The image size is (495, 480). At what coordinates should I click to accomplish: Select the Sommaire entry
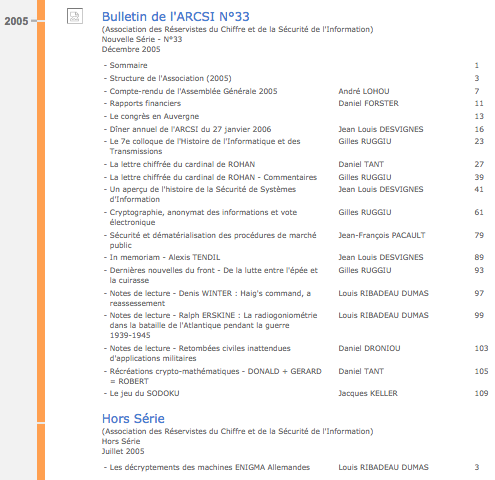(129, 65)
